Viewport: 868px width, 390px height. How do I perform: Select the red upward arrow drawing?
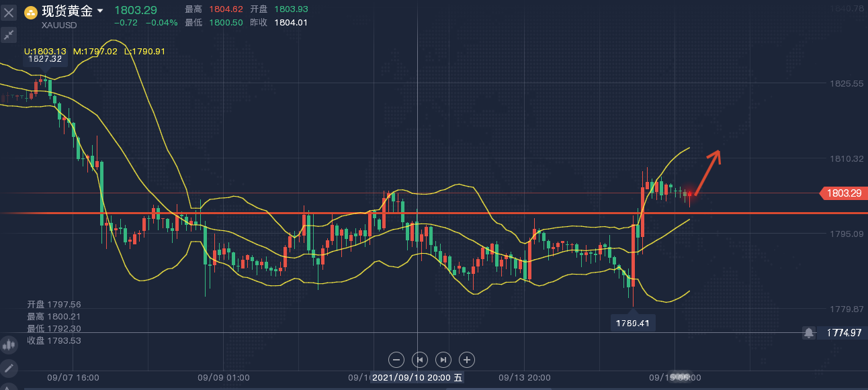708,172
